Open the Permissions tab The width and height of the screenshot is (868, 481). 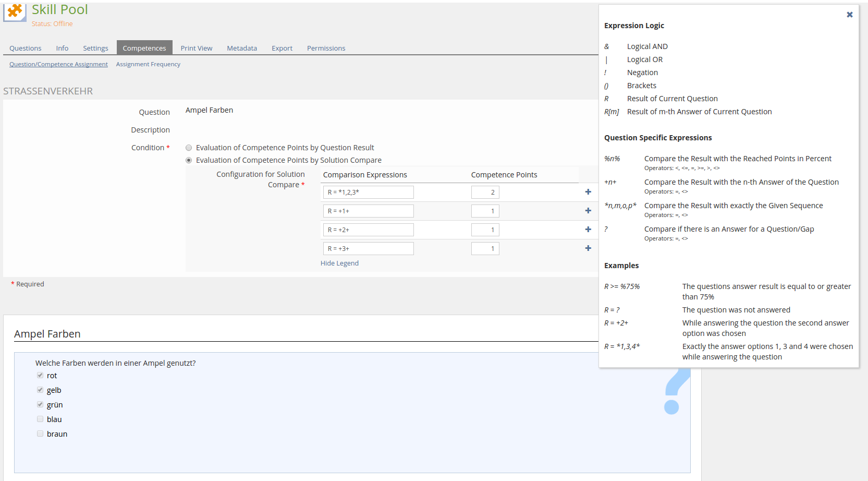click(x=326, y=48)
